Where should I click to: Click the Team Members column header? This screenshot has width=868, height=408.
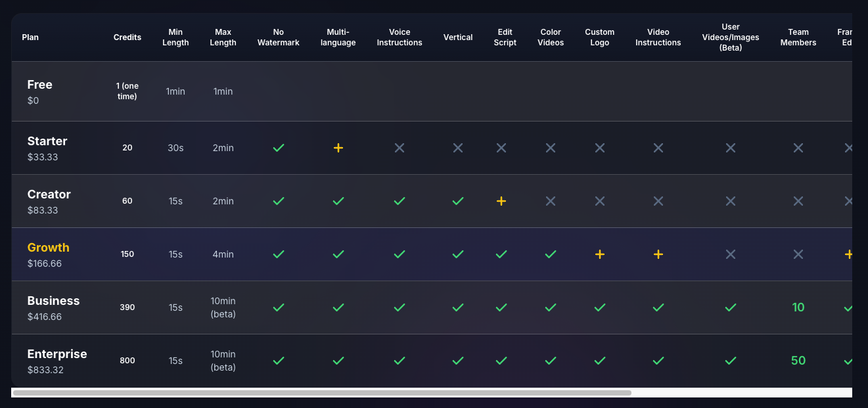coord(798,37)
